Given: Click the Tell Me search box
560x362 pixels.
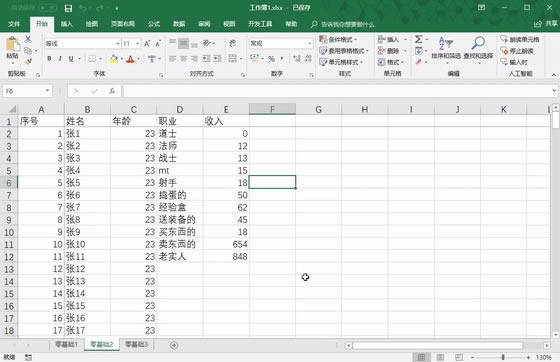Looking at the screenshot, I should pos(343,24).
